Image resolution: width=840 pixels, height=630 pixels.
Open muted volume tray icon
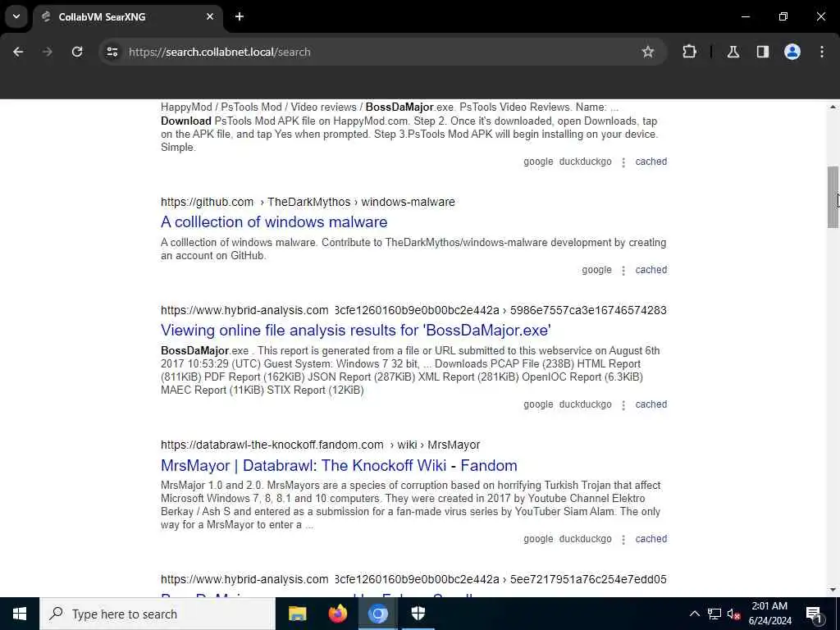(733, 614)
